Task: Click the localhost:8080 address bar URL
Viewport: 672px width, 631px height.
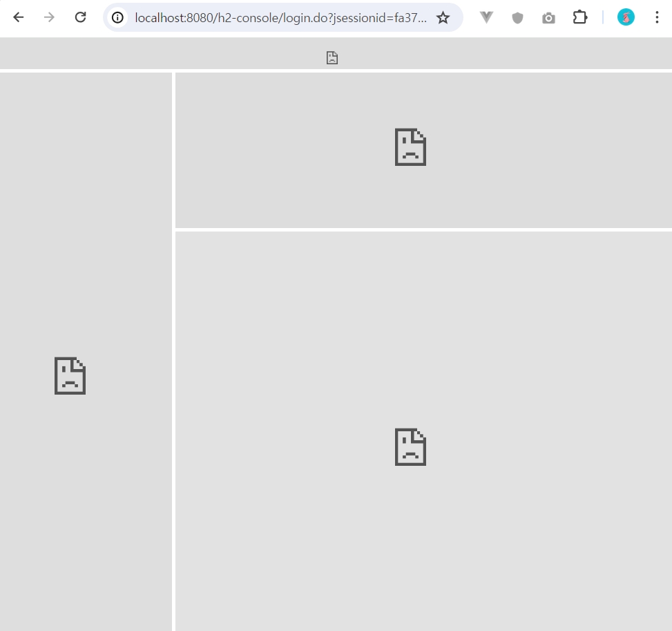Action: 280,17
